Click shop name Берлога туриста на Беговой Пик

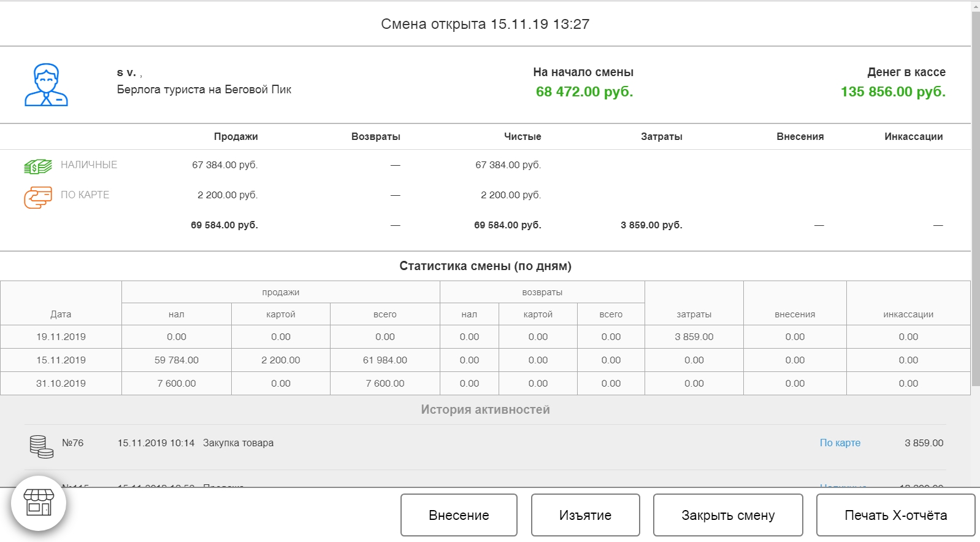[x=204, y=90]
